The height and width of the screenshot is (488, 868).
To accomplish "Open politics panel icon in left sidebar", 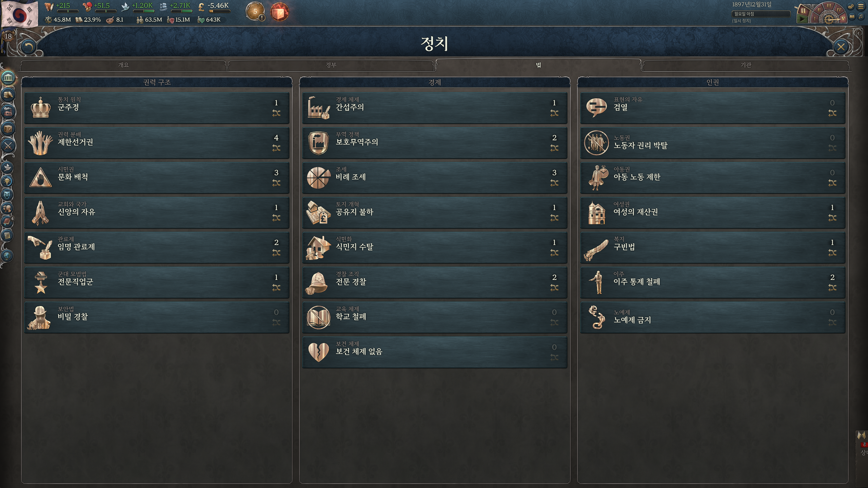I will pyautogui.click(x=8, y=78).
